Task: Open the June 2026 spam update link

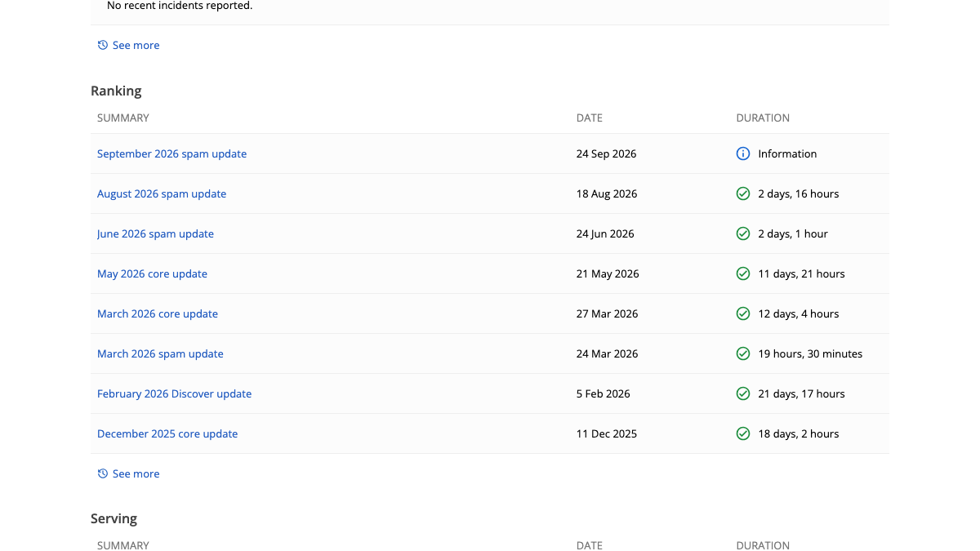Action: coord(155,233)
